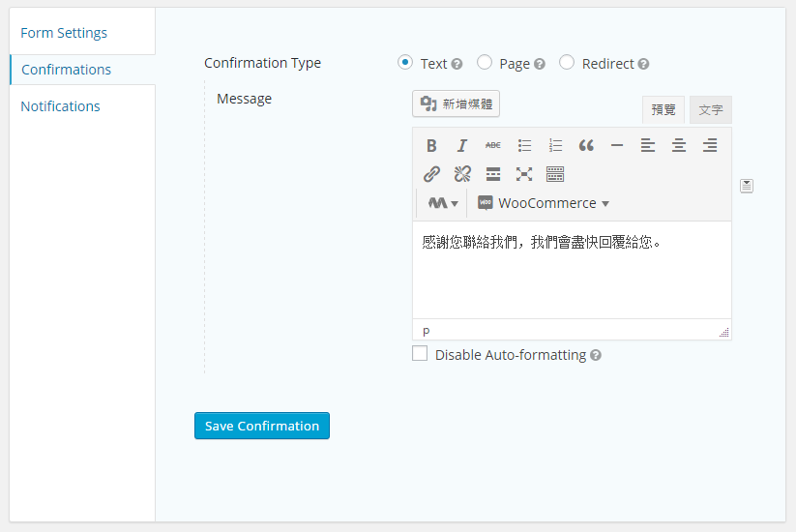
Task: Insert a bulleted list
Action: pyautogui.click(x=524, y=146)
